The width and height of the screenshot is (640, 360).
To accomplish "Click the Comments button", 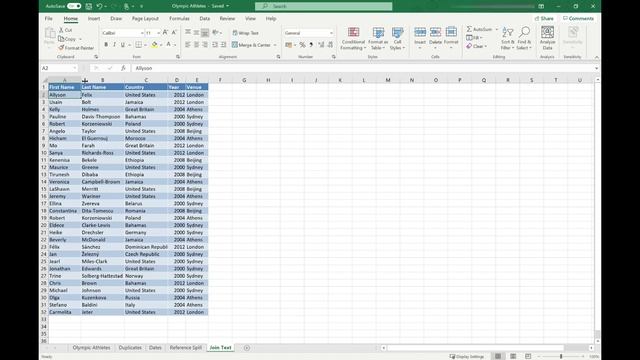I will [x=578, y=18].
